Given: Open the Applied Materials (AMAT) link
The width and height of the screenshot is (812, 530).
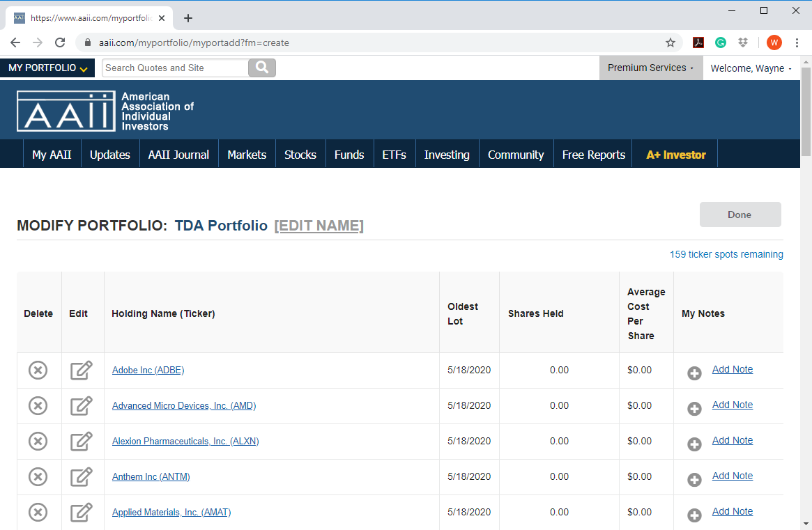Looking at the screenshot, I should point(171,512).
